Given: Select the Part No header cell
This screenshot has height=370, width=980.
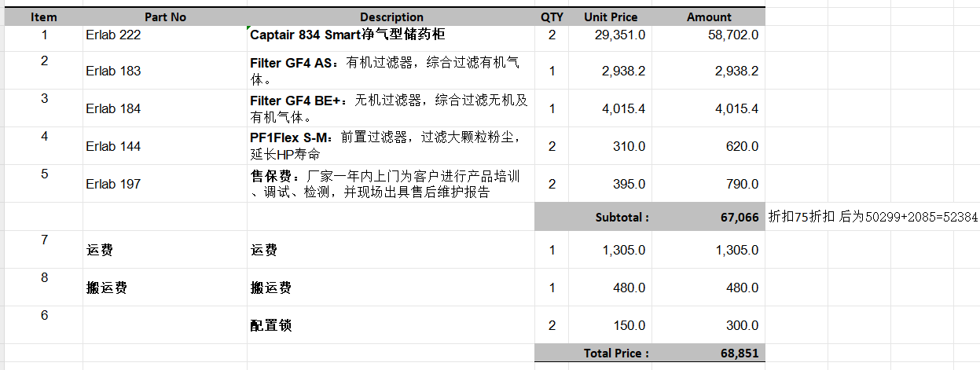Looking at the screenshot, I should tap(165, 16).
